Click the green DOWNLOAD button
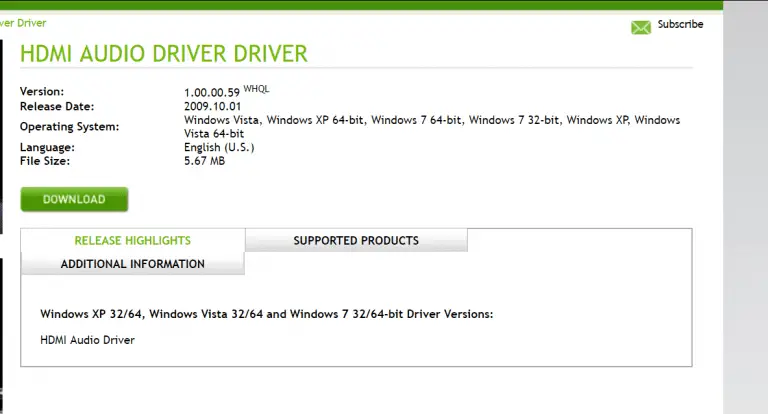Viewport: 768px width, 414px height. (74, 199)
